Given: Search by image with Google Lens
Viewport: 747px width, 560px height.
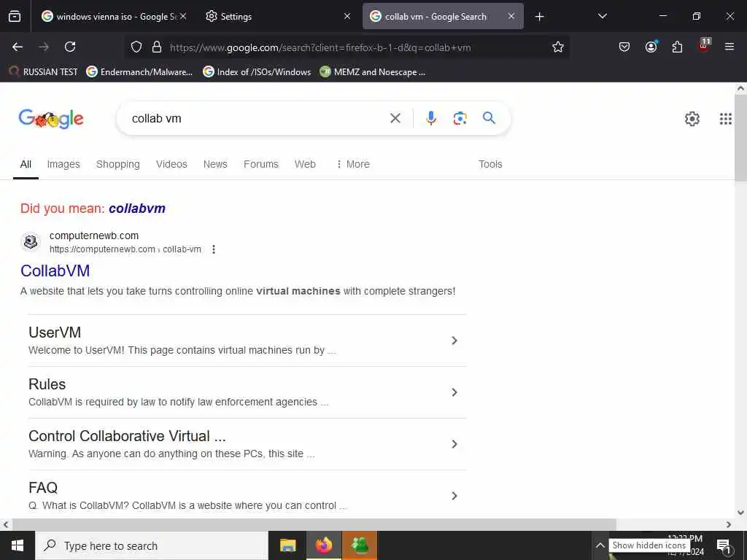Looking at the screenshot, I should coord(460,118).
